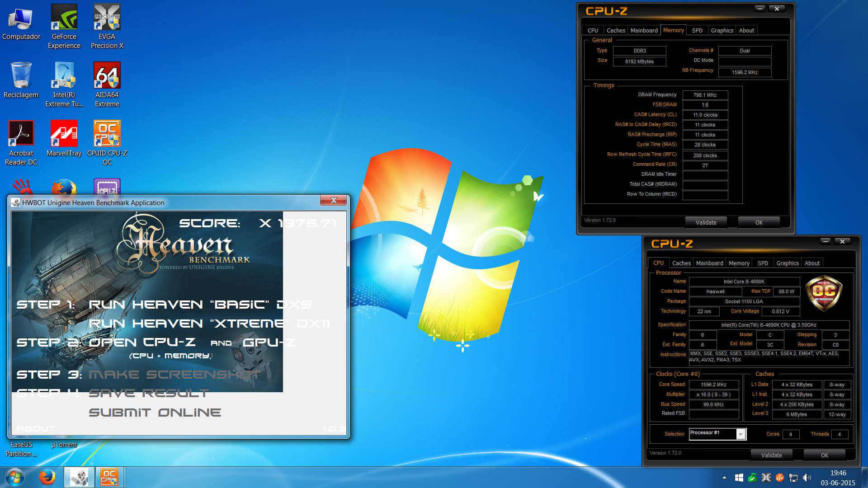Select the DRAM Frequency value 798.1 MHz
The width and height of the screenshot is (868, 488).
point(705,95)
